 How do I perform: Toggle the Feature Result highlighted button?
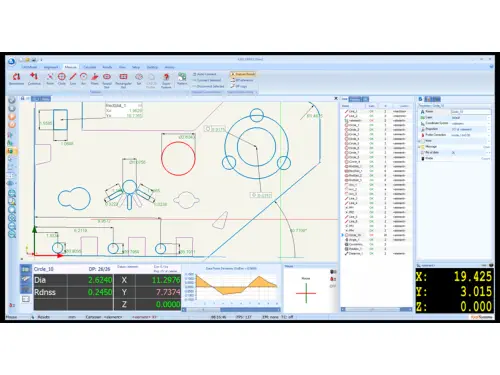point(243,74)
